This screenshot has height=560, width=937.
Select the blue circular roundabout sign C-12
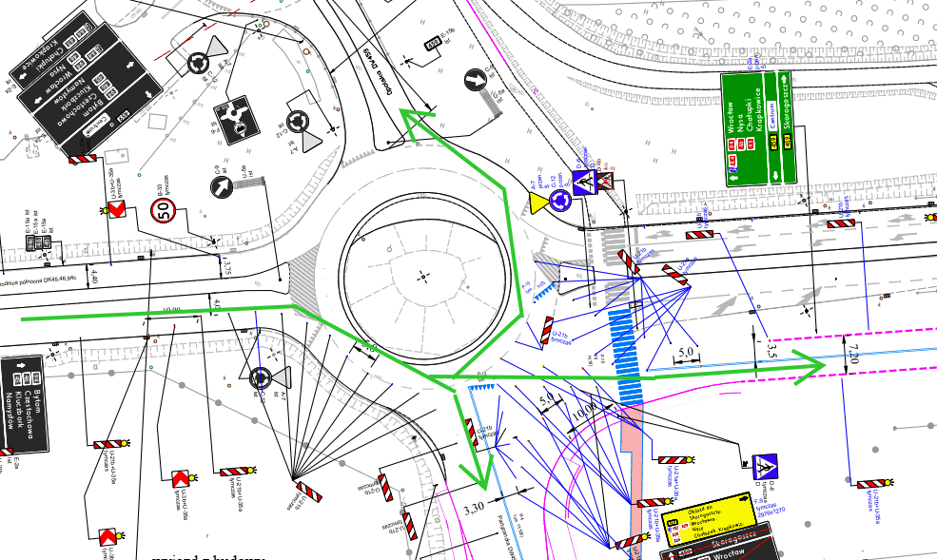pyautogui.click(x=560, y=201)
